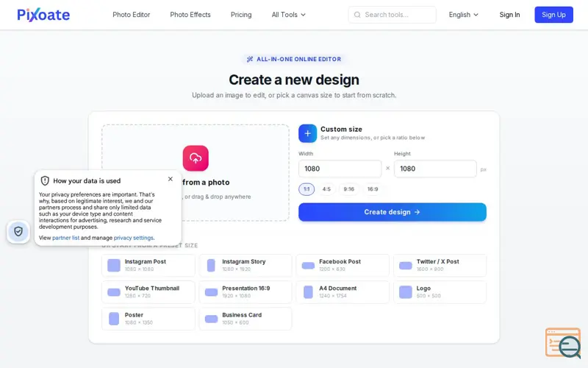Click the Create design button

(392, 212)
